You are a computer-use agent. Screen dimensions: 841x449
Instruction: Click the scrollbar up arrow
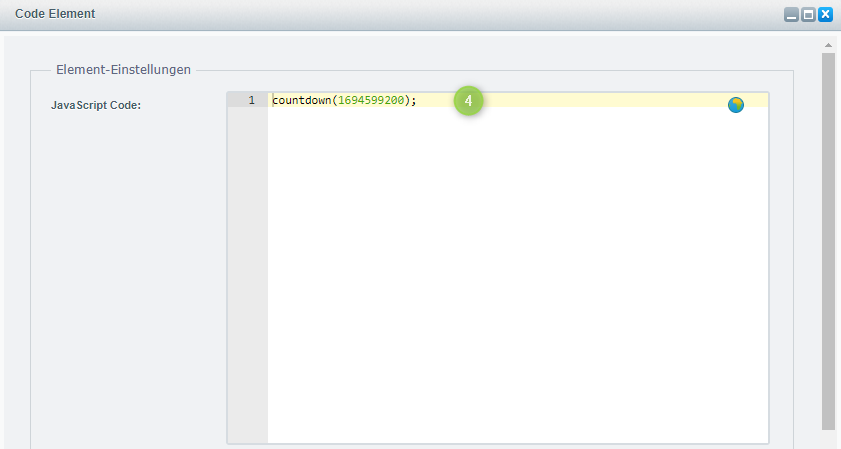[x=828, y=46]
